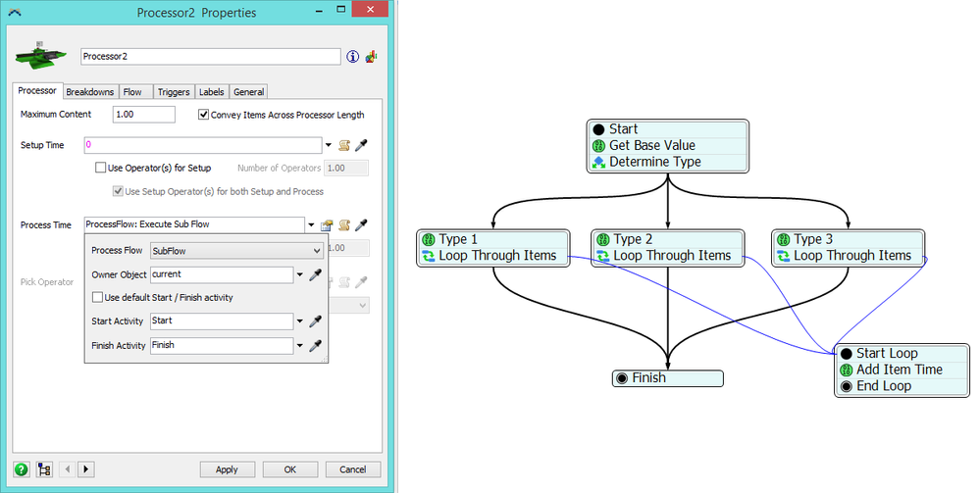Open the Processor2 info icon

[x=352, y=56]
